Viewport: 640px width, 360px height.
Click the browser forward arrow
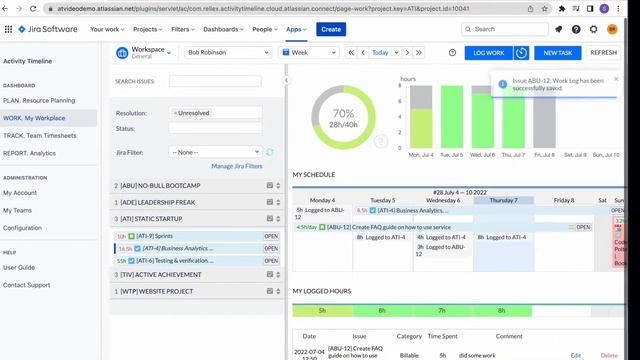click(x=19, y=9)
